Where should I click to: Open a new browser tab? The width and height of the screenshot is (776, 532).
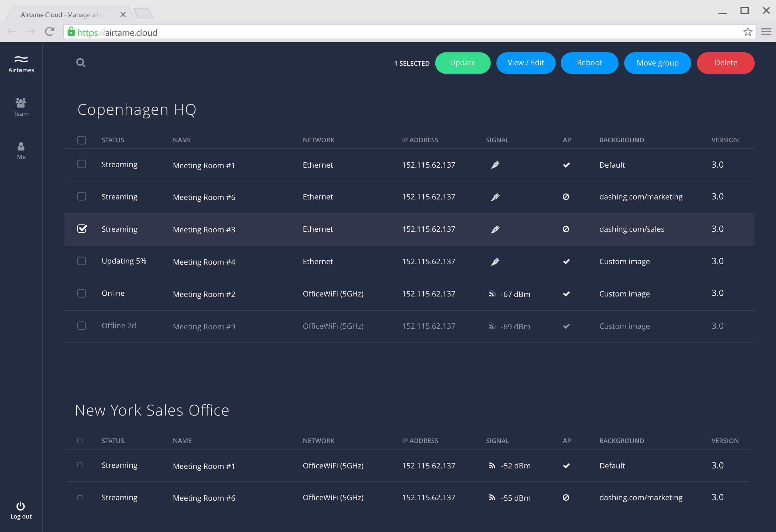144,14
